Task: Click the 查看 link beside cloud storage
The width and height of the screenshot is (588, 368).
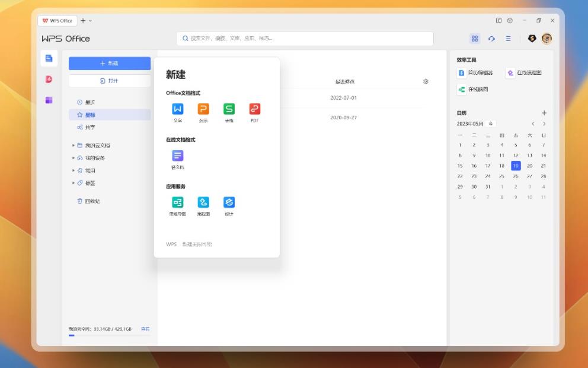Action: click(x=145, y=329)
